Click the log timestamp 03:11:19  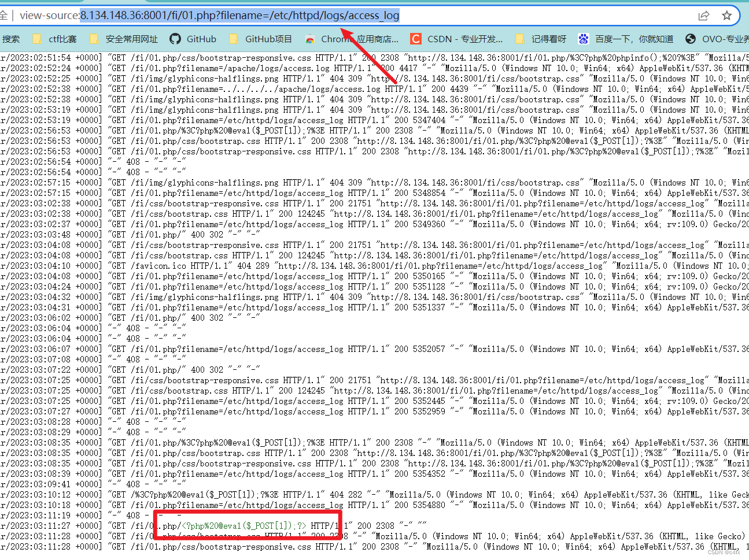click(x=52, y=516)
